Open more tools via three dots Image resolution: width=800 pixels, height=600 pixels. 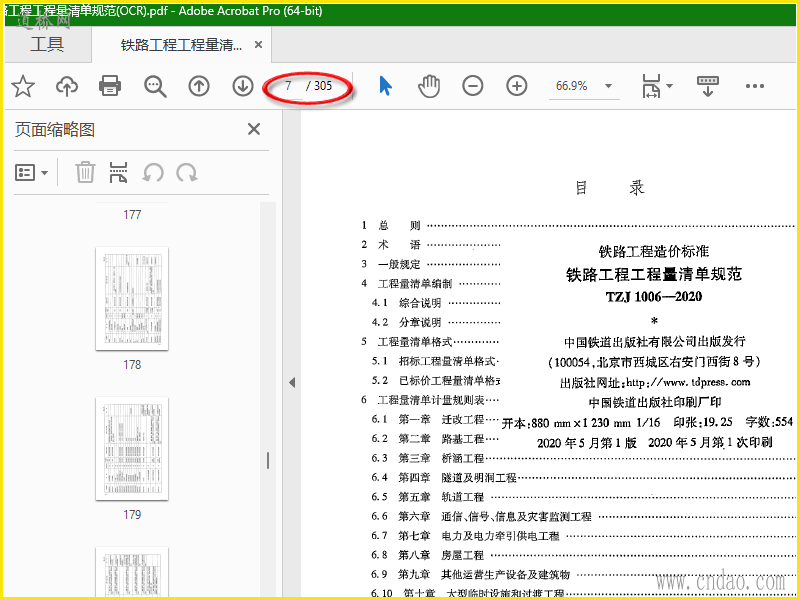pos(755,86)
